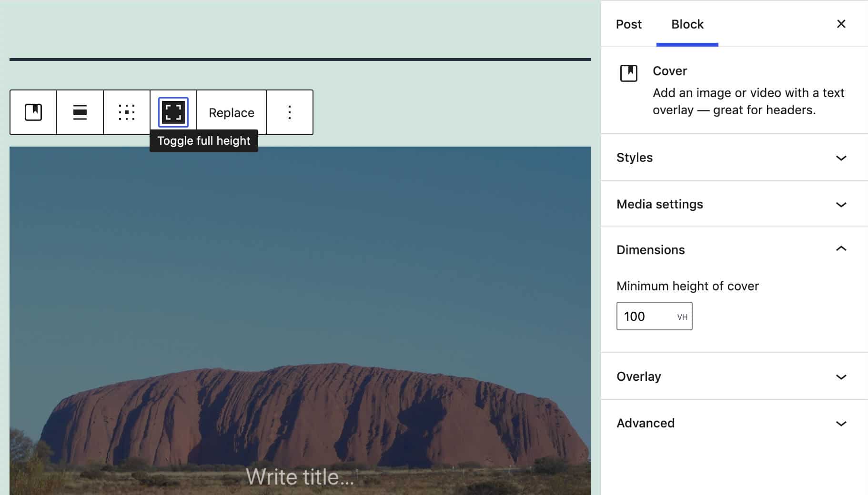The image size is (868, 495).
Task: Select the Uluru cover image
Action: point(300,286)
